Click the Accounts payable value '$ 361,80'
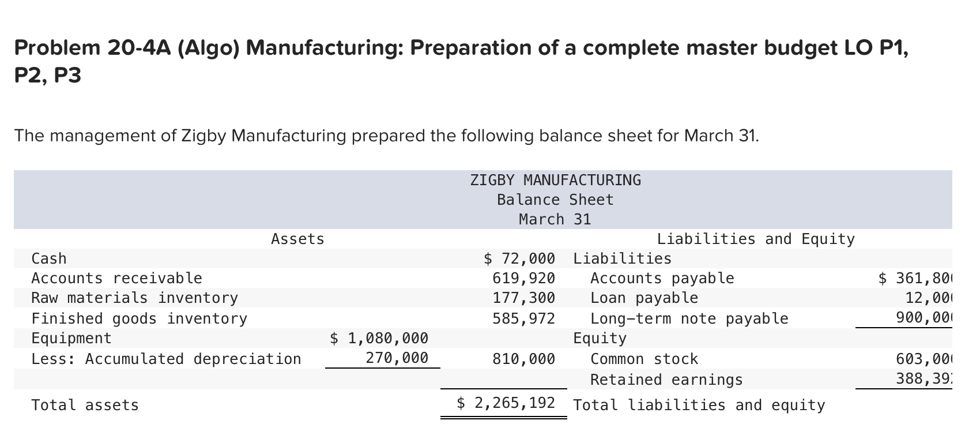 (915, 278)
